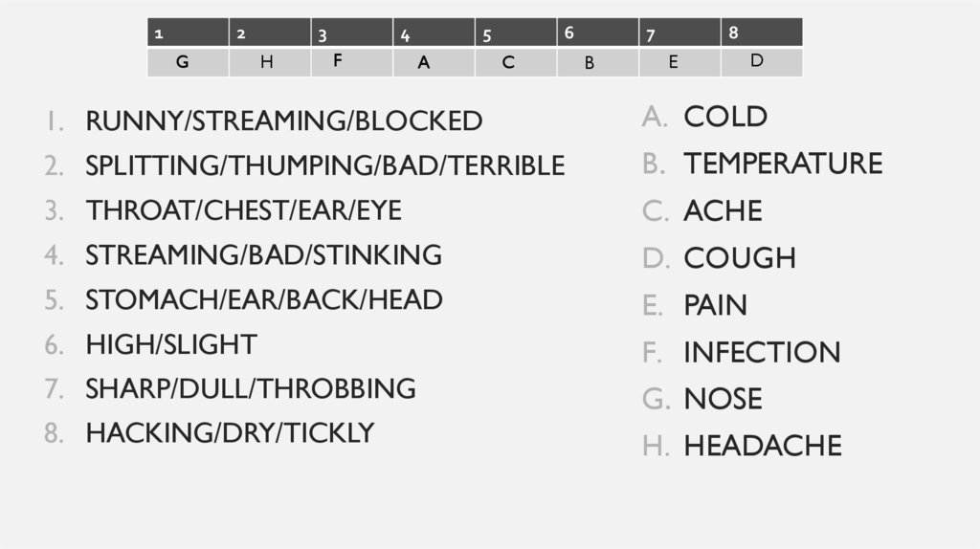Select the STOMACH/EAR/BACK/HEAD line
This screenshot has height=549, width=980.
(x=263, y=300)
